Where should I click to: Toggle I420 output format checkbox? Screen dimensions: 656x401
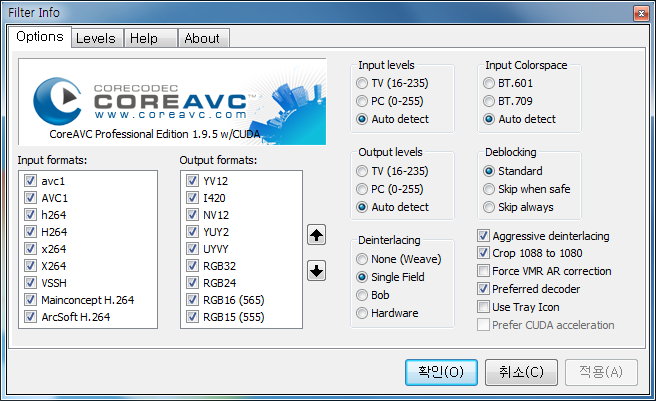coord(192,198)
